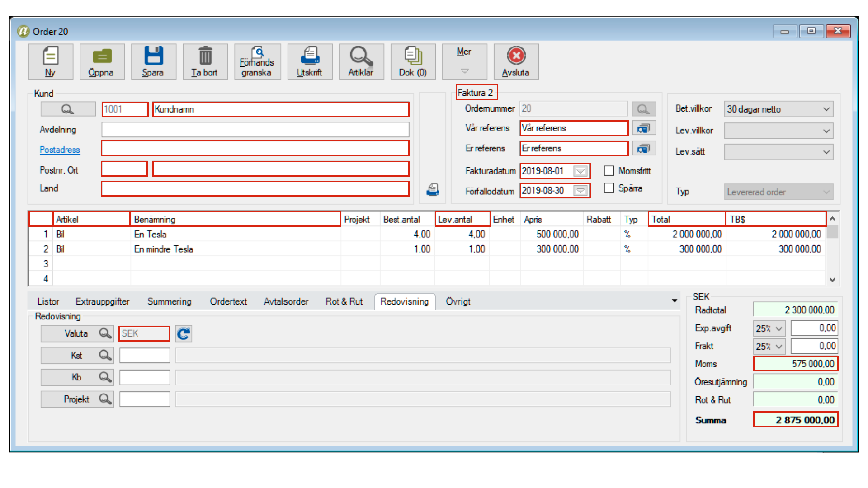Image resolution: width=868 pixels, height=488 pixels.
Task: Expand the Bet.villkor dropdown
Action: coord(826,109)
